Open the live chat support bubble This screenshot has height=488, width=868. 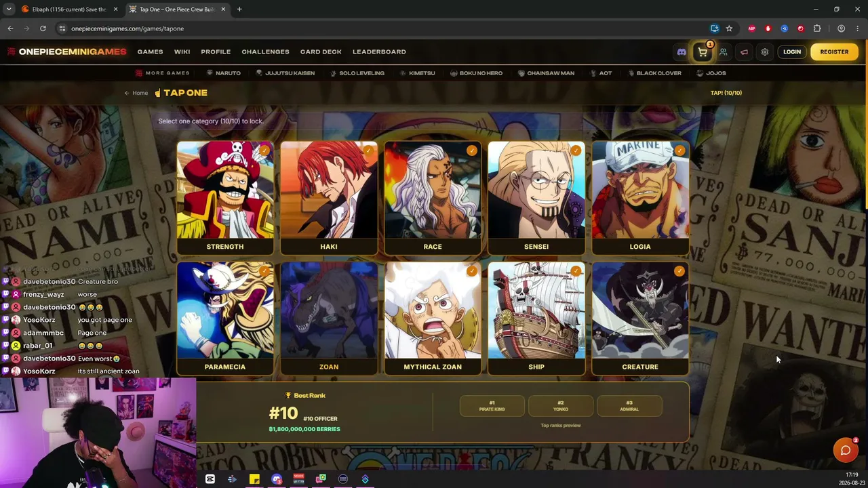tap(846, 450)
